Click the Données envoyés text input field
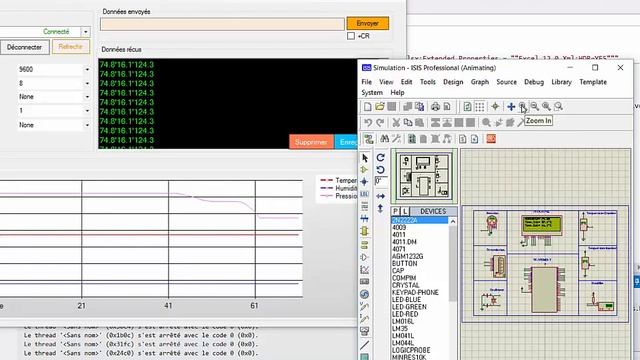 coord(222,24)
